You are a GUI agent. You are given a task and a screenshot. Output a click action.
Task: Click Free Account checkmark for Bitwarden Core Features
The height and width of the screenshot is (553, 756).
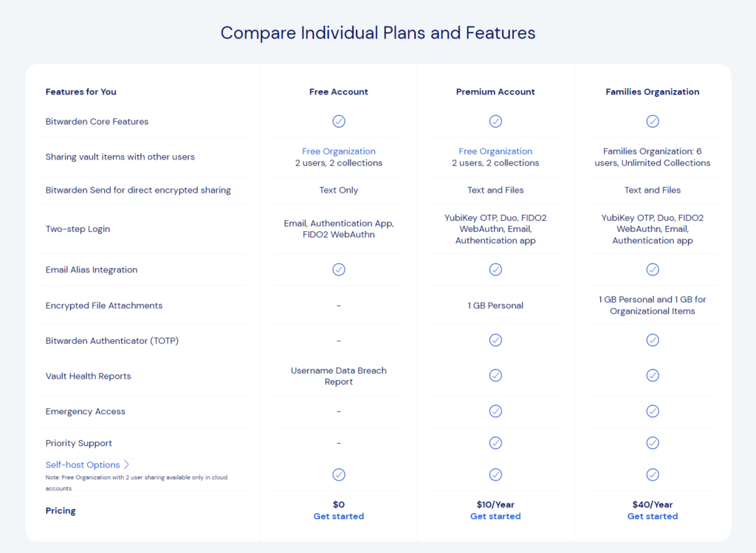tap(339, 121)
